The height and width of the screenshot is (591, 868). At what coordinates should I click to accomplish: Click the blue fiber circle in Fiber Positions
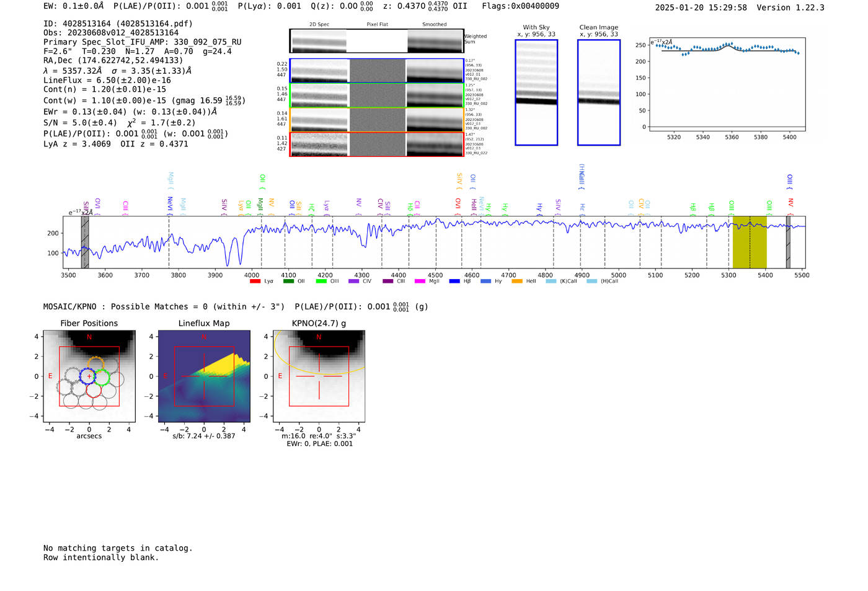pyautogui.click(x=89, y=376)
